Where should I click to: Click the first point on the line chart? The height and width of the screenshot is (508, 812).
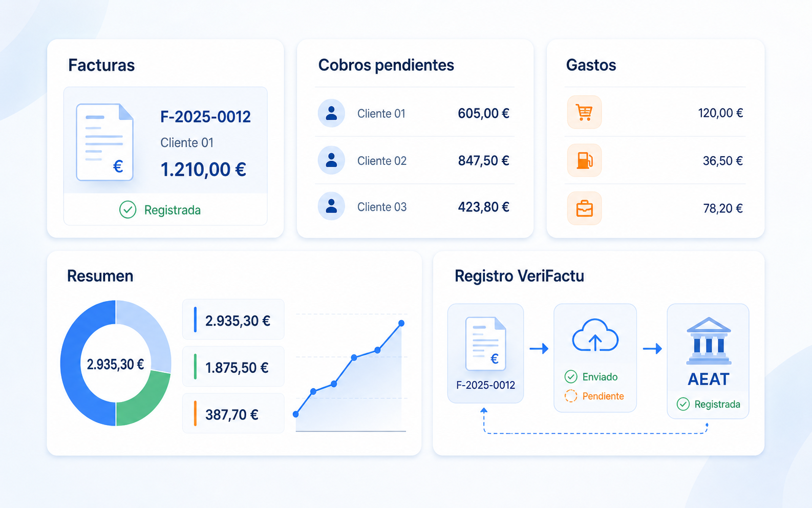coord(295,414)
